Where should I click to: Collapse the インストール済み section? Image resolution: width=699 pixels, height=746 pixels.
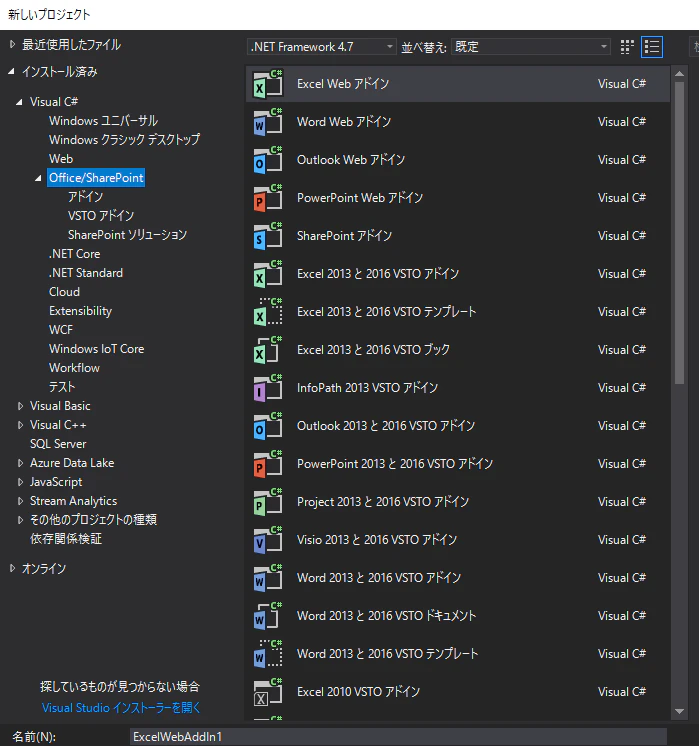pyautogui.click(x=11, y=72)
